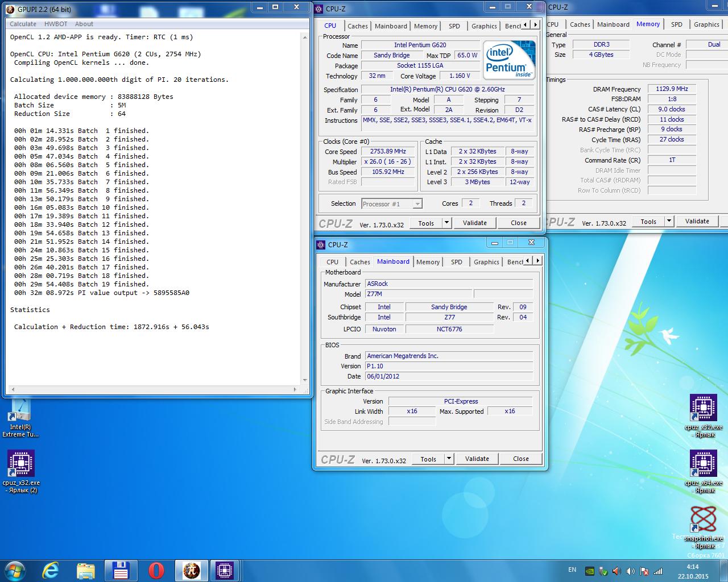Click DRAM Frequency 1129.9 MHz value
This screenshot has width=728, height=582.
(x=672, y=89)
